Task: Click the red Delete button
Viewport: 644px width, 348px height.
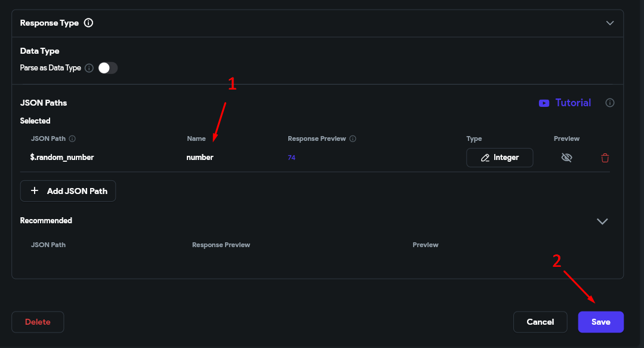Action: tap(38, 322)
